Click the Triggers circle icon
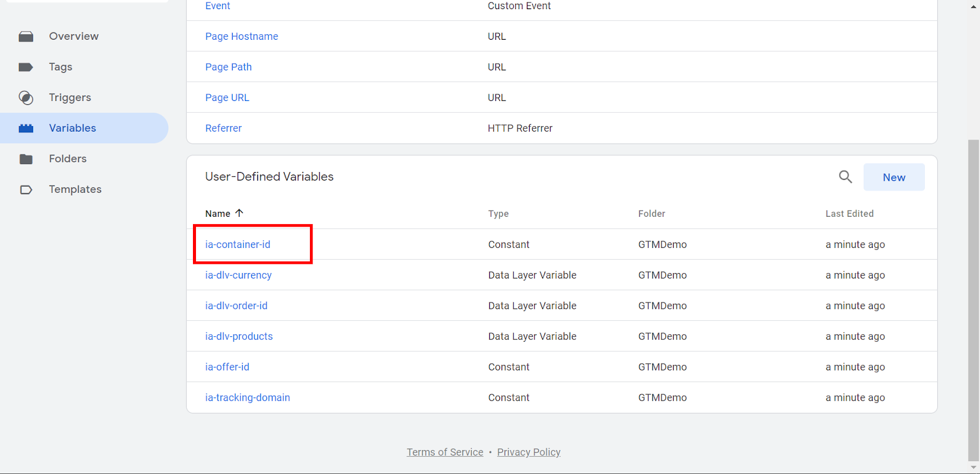This screenshot has height=474, width=980. click(x=26, y=98)
